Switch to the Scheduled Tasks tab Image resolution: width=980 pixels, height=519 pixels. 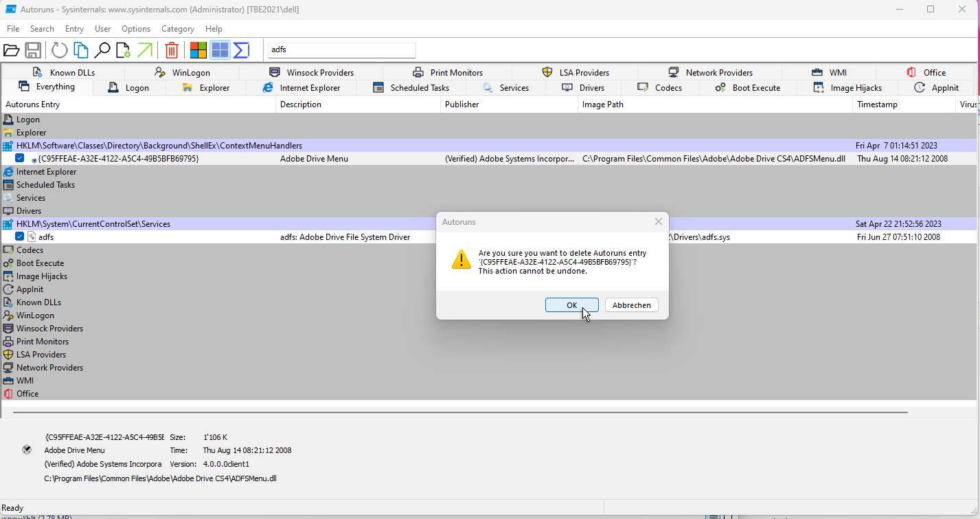tap(411, 87)
